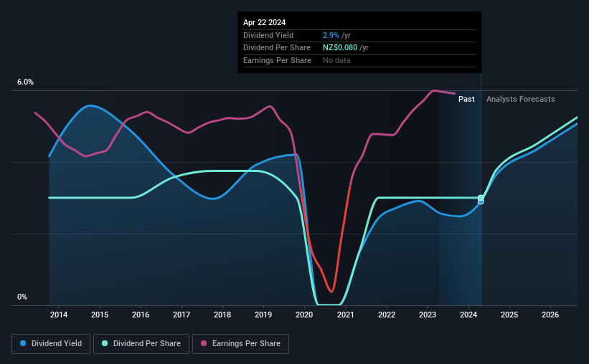Screen dimensions: 589x364
Task: Click the teal data point marker at Apr 2024
Action: point(481,198)
